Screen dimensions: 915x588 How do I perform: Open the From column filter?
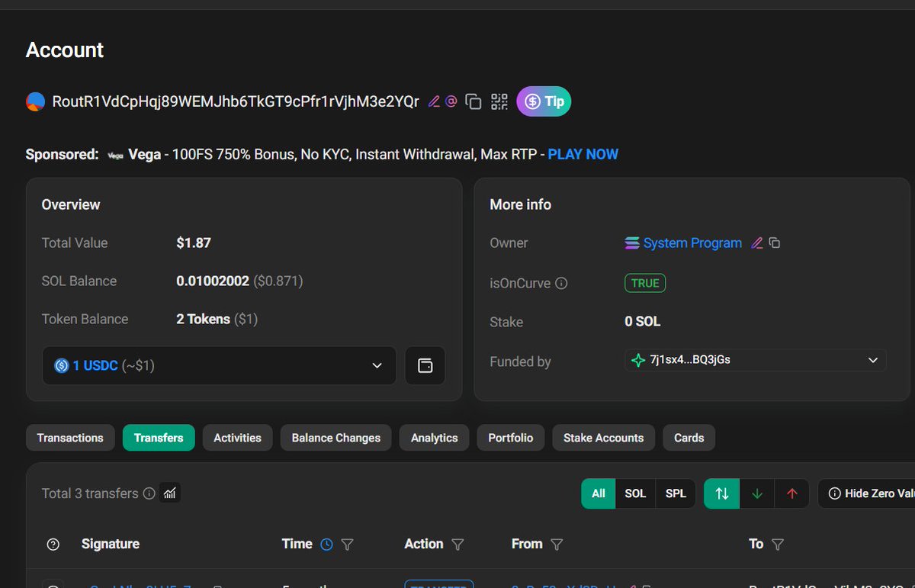[557, 545]
